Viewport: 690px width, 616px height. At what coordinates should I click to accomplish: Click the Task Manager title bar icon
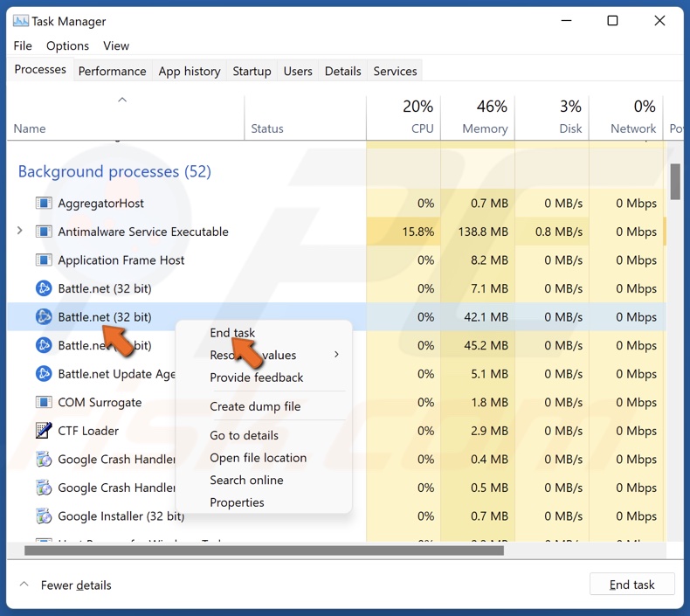[21, 21]
